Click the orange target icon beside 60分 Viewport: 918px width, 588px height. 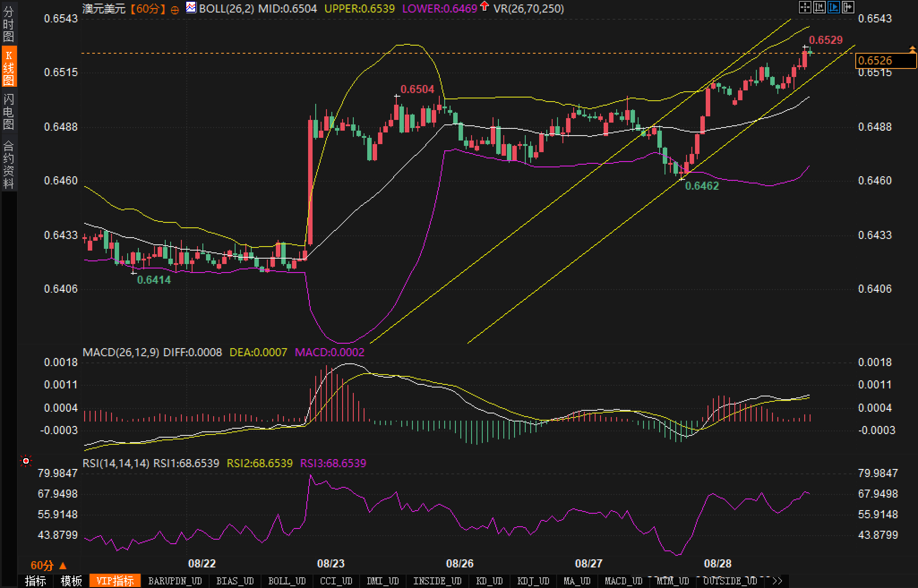point(175,9)
